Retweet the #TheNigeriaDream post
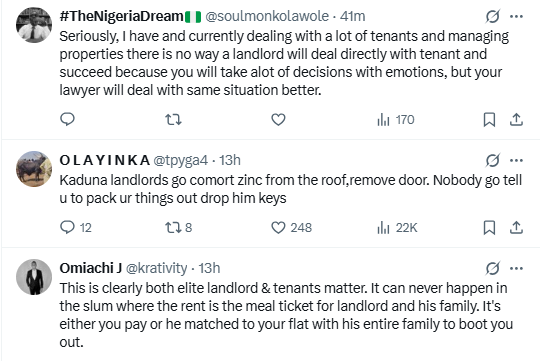 (173, 120)
